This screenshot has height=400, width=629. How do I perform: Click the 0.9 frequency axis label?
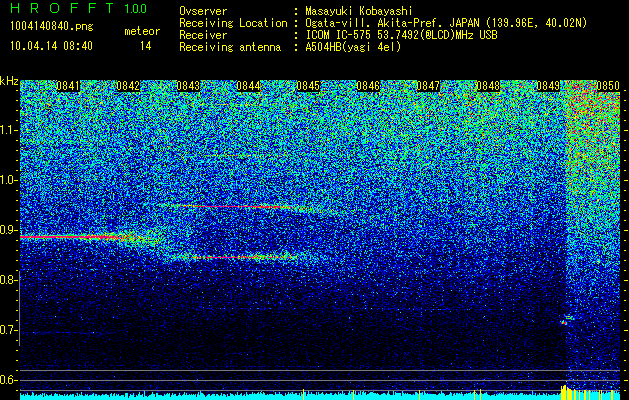point(8,230)
